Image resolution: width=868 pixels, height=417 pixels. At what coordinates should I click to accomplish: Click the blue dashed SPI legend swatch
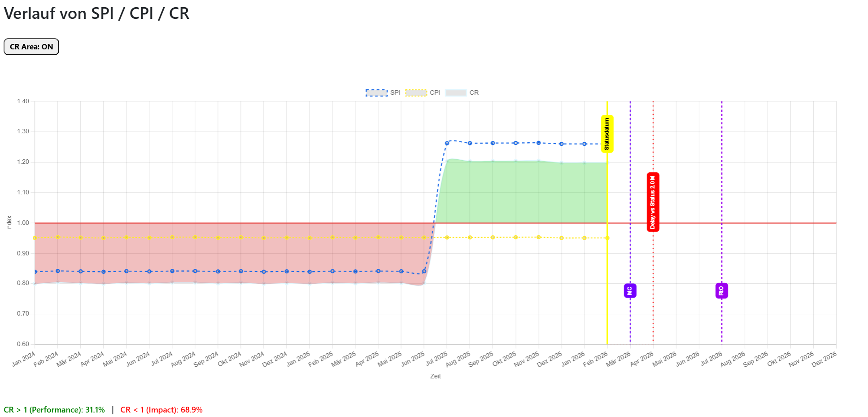[376, 92]
